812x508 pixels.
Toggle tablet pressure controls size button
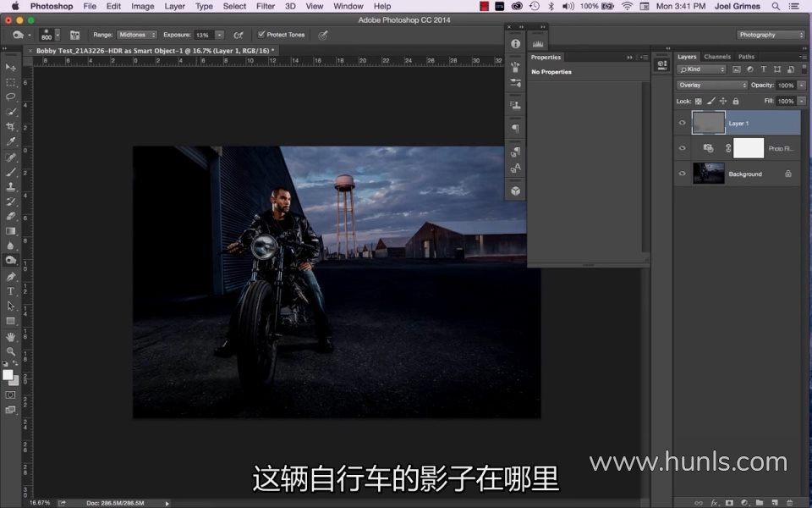pyautogui.click(x=322, y=36)
